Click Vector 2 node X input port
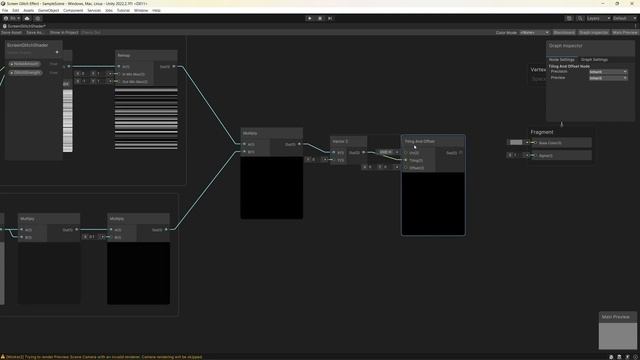 (x=334, y=153)
